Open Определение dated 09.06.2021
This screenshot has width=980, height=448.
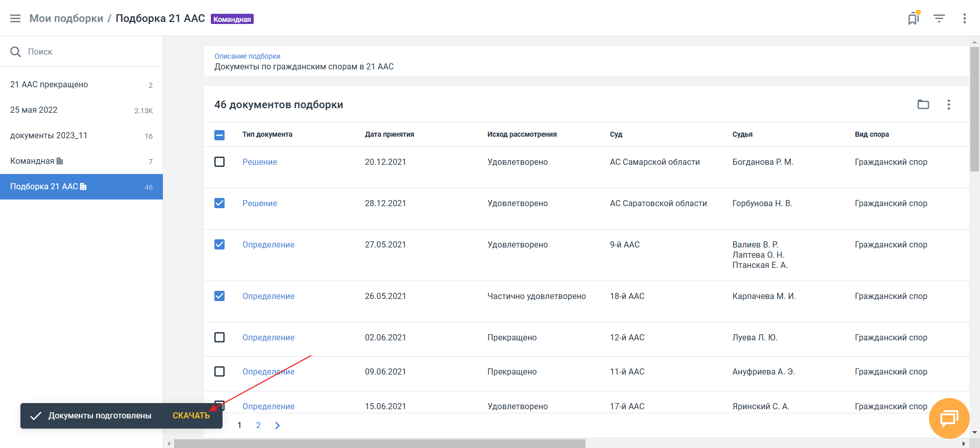(268, 371)
